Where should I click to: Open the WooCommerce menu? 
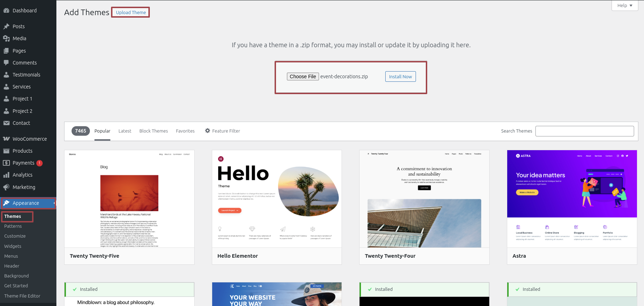point(28,139)
